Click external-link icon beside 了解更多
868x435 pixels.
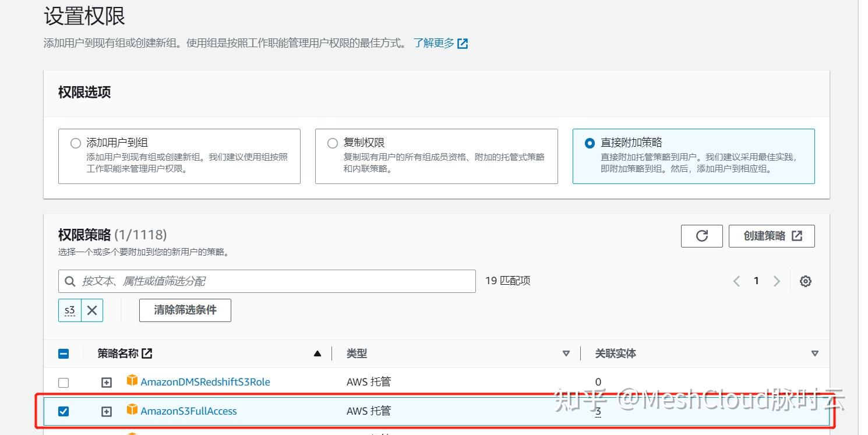pyautogui.click(x=463, y=43)
